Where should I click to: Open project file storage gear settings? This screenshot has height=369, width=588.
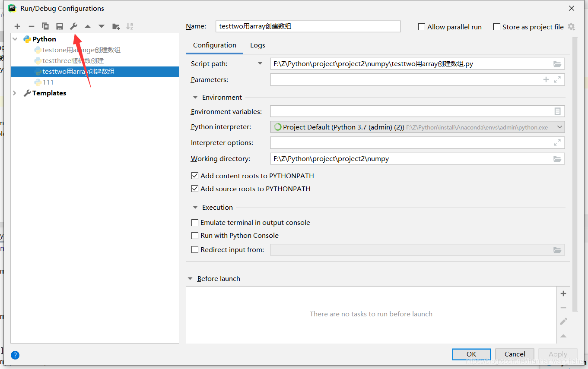tap(571, 27)
